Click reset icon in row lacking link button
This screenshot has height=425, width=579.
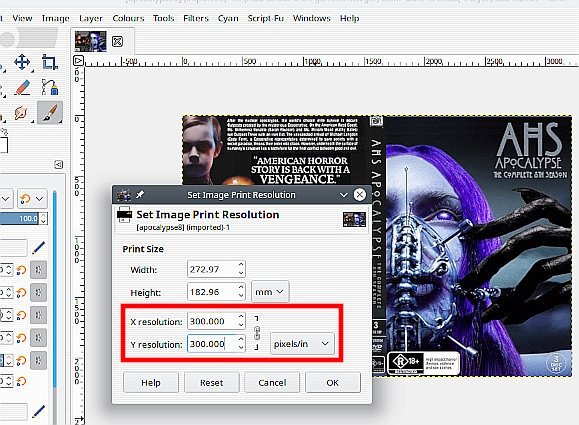coord(21,381)
